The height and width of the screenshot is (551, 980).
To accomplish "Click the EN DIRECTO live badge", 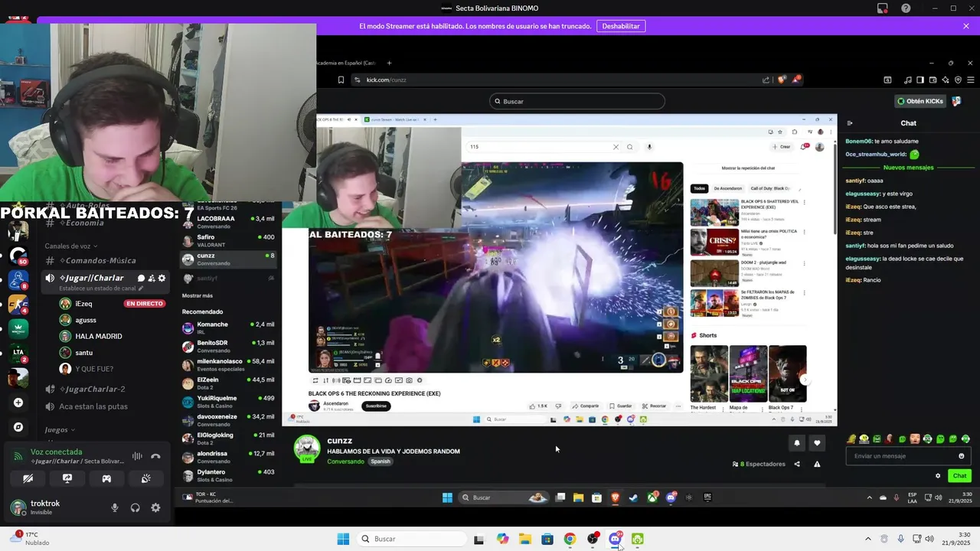I will tap(144, 304).
